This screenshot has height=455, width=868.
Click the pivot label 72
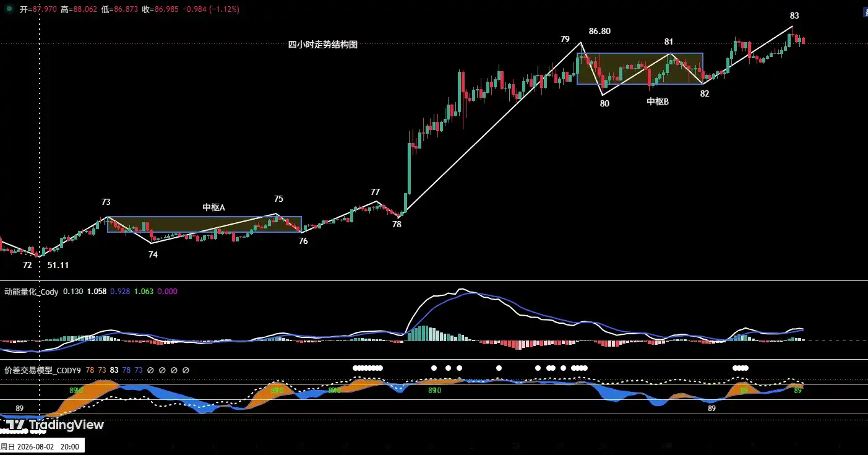point(27,265)
